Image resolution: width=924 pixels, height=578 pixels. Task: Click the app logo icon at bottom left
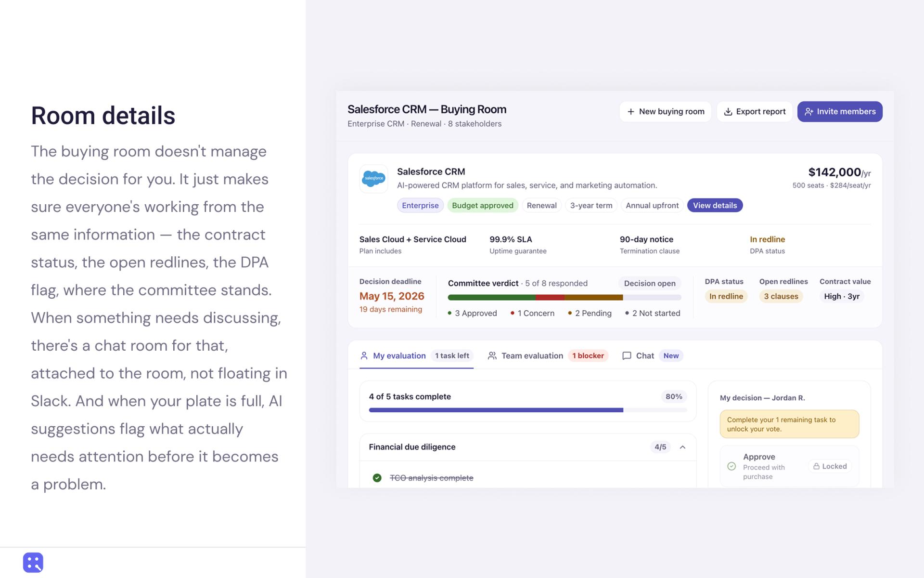click(x=33, y=562)
